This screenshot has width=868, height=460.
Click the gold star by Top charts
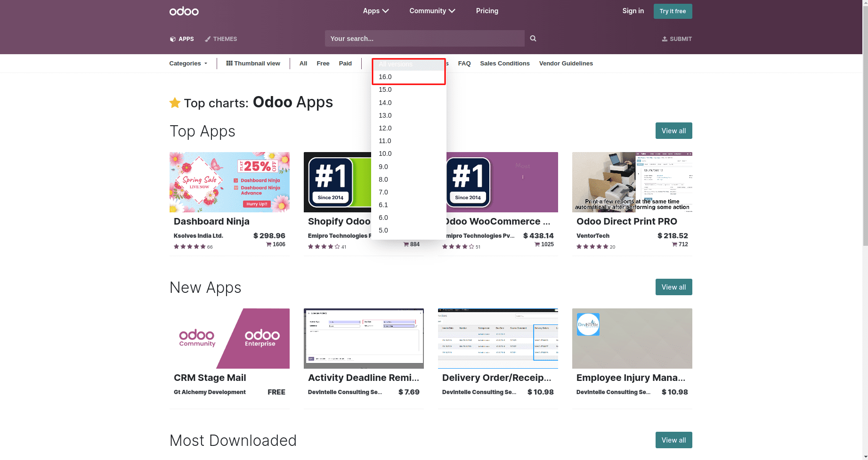click(175, 103)
